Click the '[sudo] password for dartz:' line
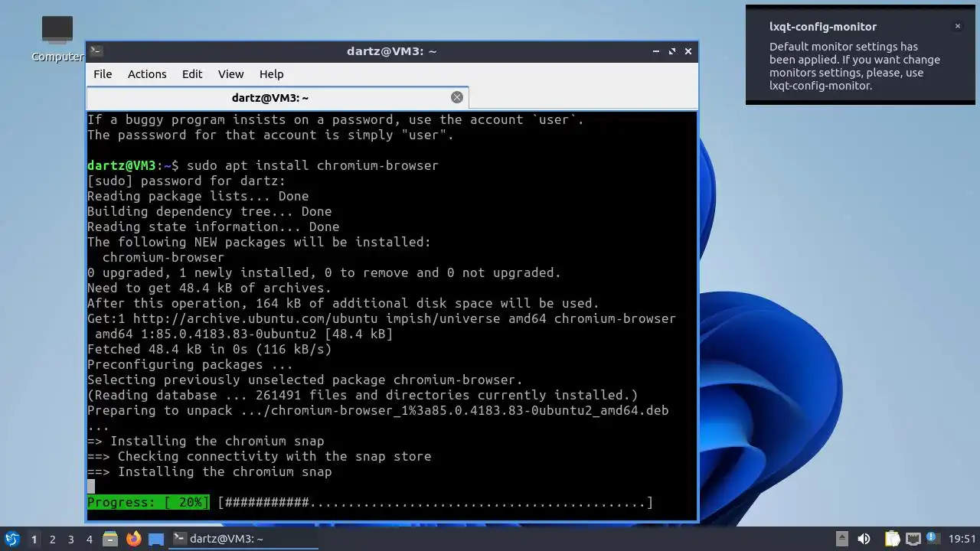 coord(186,181)
